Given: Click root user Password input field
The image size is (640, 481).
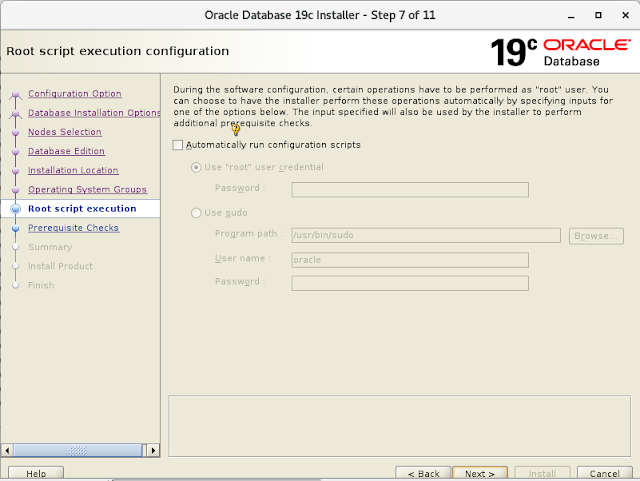Looking at the screenshot, I should click(x=410, y=189).
